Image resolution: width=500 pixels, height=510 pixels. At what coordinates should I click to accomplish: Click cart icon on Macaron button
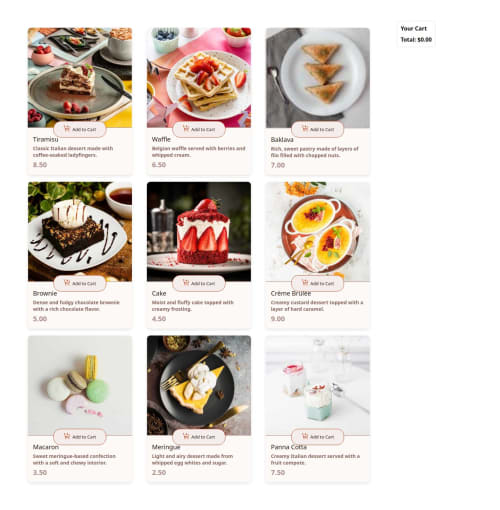coord(67,436)
